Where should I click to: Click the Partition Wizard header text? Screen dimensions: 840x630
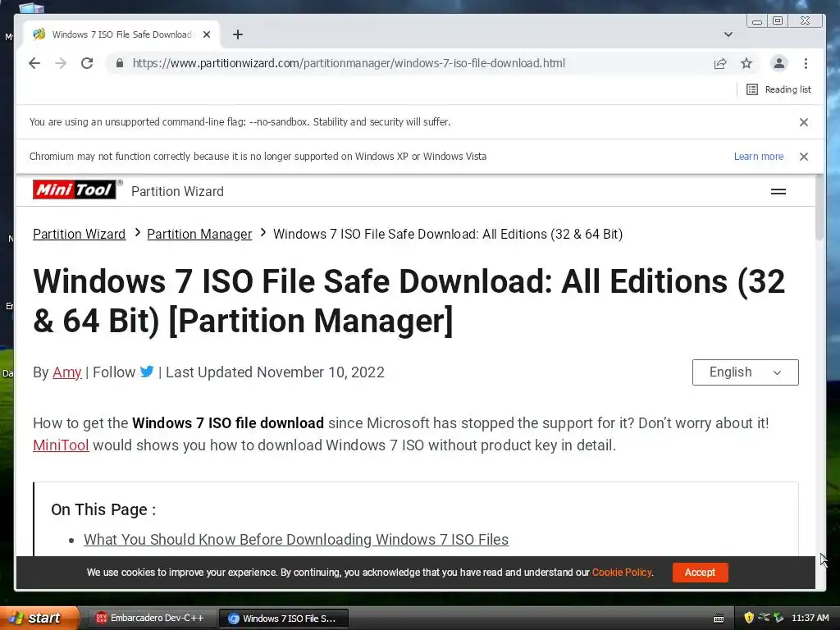click(177, 191)
